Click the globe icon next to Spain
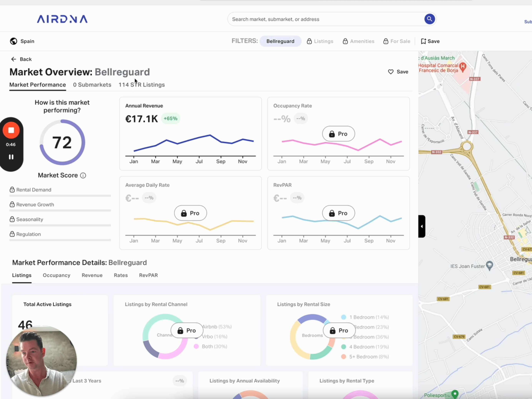The image size is (532, 399). pyautogui.click(x=13, y=41)
